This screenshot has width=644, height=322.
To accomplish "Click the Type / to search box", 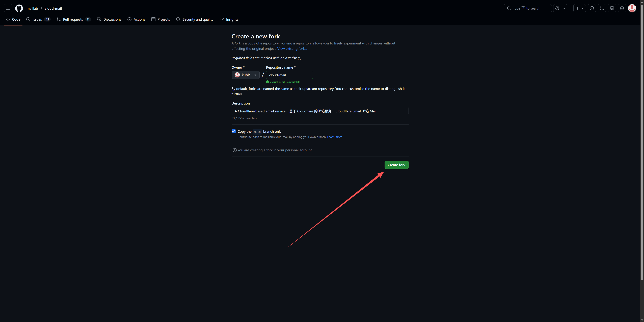I will pos(527,8).
